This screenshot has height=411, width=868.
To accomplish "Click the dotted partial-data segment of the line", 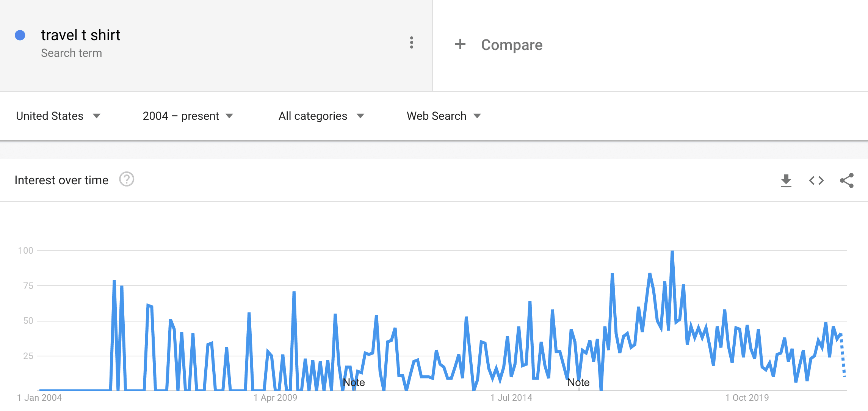I will tap(843, 356).
